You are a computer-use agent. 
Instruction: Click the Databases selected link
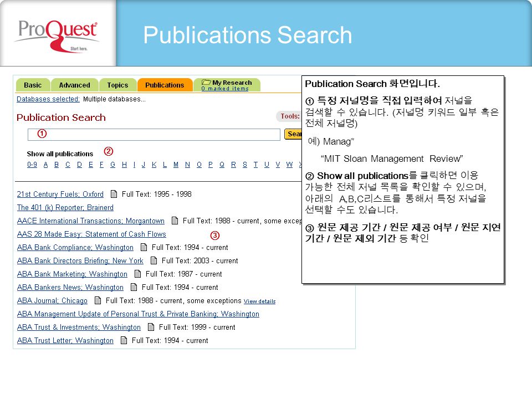click(x=48, y=99)
